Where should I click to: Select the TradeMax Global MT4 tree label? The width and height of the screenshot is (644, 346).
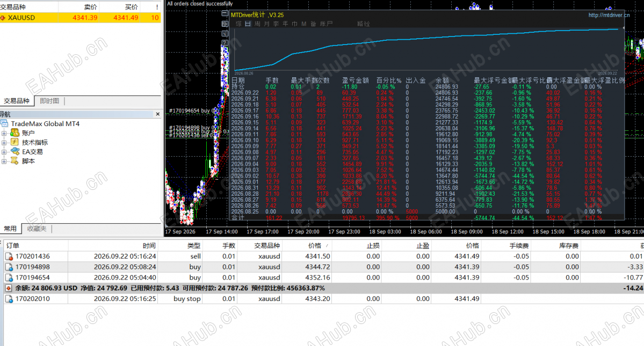45,124
